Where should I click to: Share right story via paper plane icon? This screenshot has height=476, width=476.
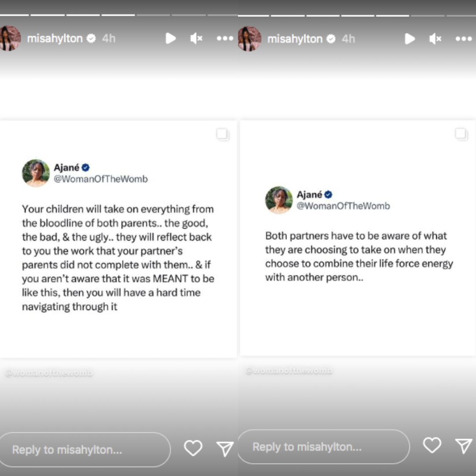tap(464, 446)
